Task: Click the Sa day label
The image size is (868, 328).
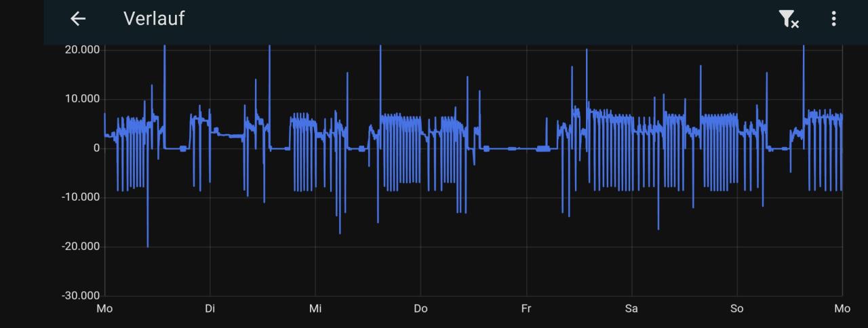Action: [631, 309]
